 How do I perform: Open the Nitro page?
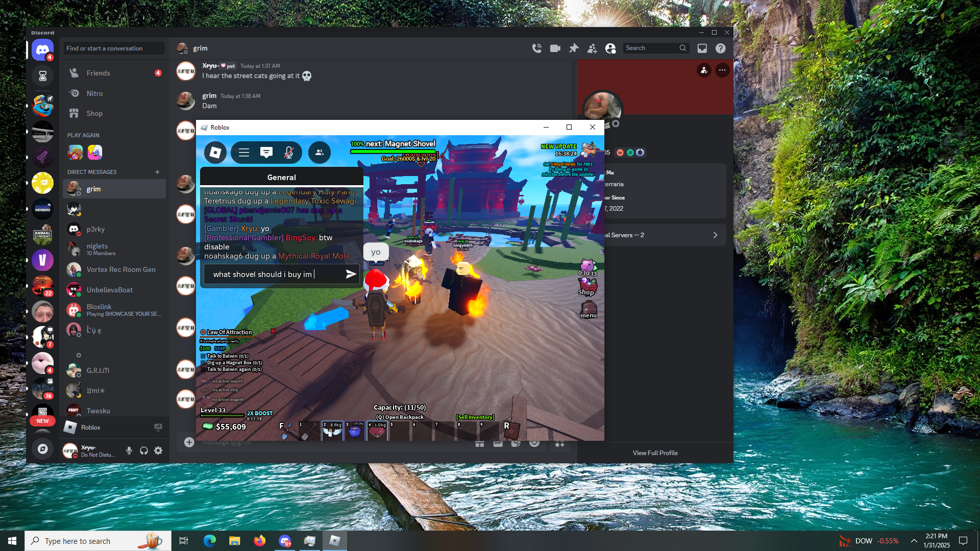94,93
